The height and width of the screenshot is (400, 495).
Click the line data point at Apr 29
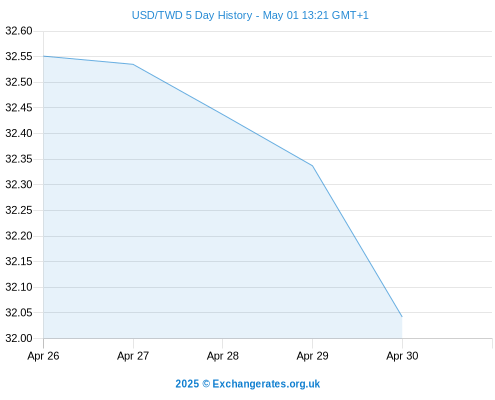(x=312, y=166)
